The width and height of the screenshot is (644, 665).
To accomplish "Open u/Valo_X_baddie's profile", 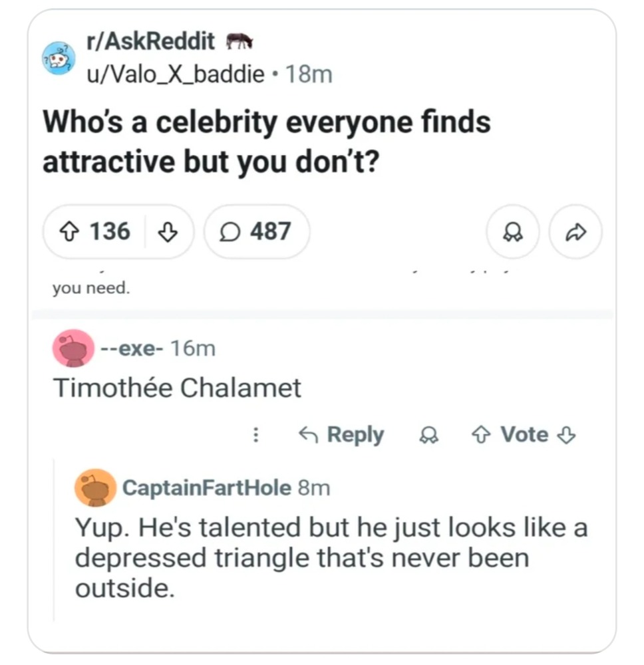I will [176, 74].
